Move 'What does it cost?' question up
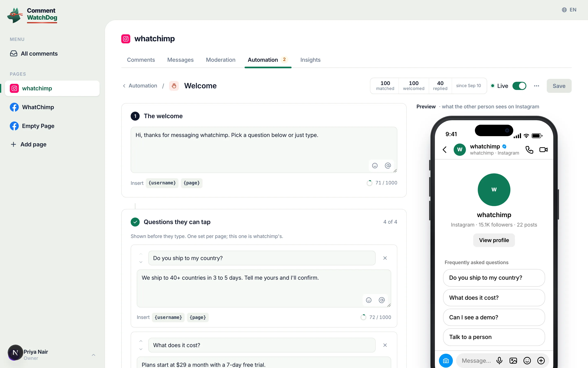Viewport: 588px width, 368px height. (x=141, y=341)
